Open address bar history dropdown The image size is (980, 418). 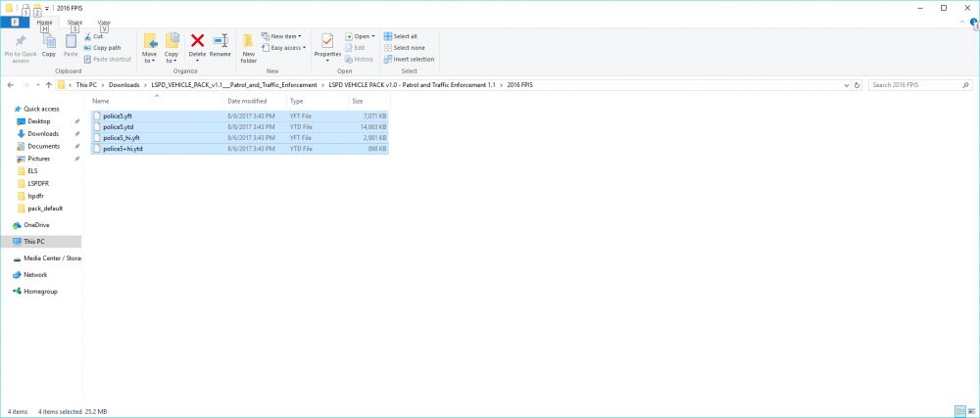[847, 85]
